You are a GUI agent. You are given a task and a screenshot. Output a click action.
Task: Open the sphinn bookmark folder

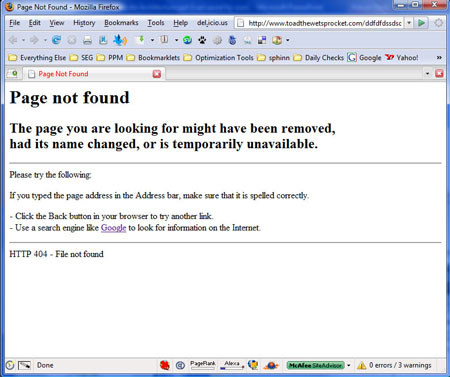273,58
